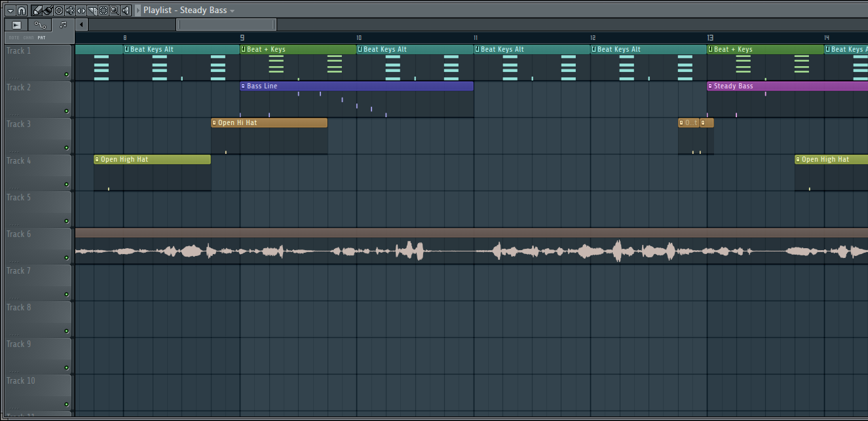Screen dimensions: 868x421
Task: Click the scroll left arrow button
Action: pyautogui.click(x=81, y=25)
